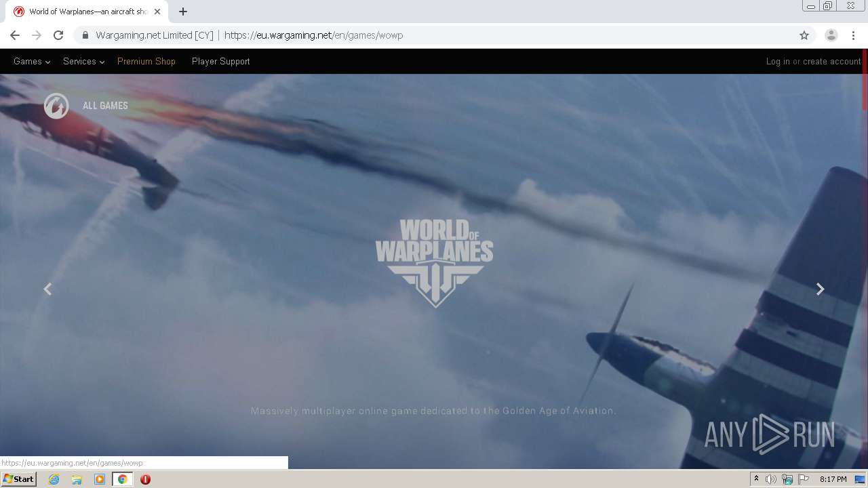Expand the Services dropdown menu
Viewport: 868px width, 488px height.
[83, 62]
